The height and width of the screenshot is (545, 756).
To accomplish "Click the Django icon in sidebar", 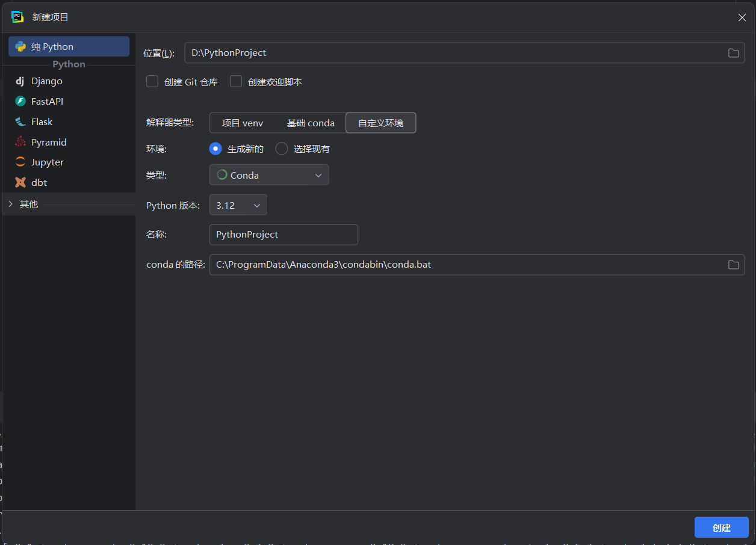I will [20, 81].
